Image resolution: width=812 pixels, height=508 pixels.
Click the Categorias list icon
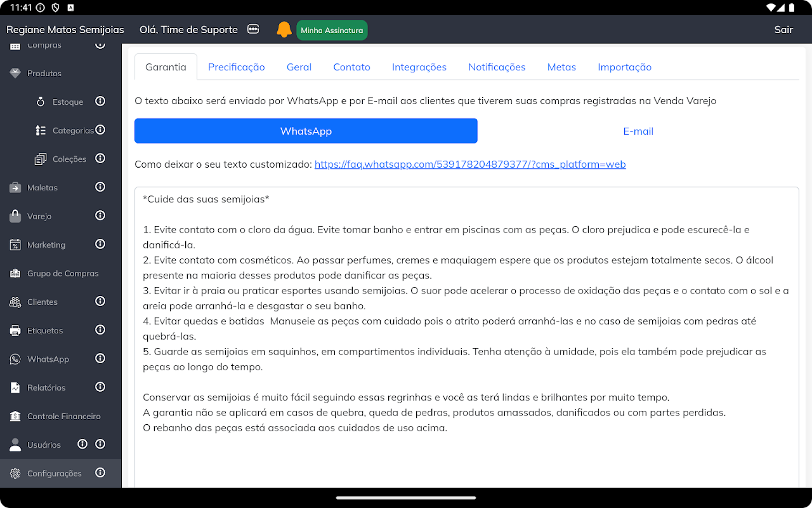[41, 130]
